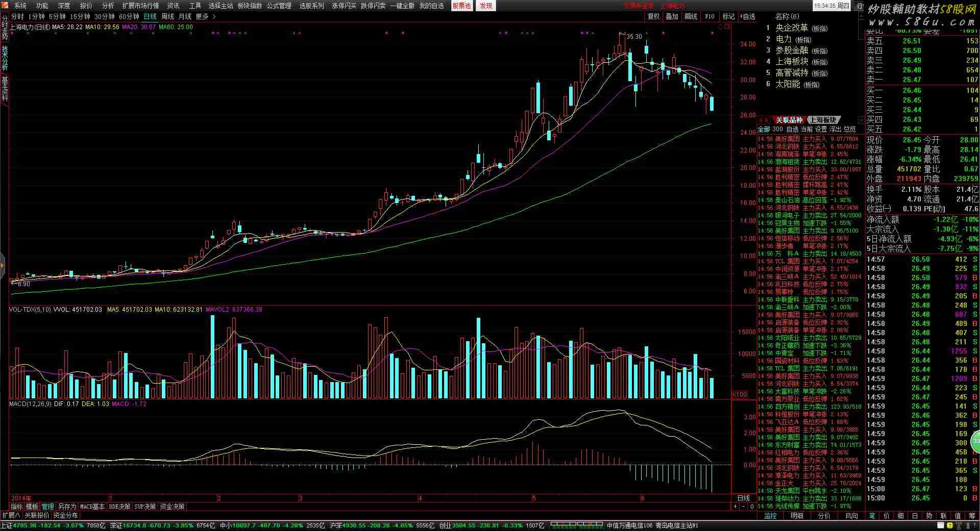Expand dropdown arrow beside 上海板块 tab

point(861,120)
